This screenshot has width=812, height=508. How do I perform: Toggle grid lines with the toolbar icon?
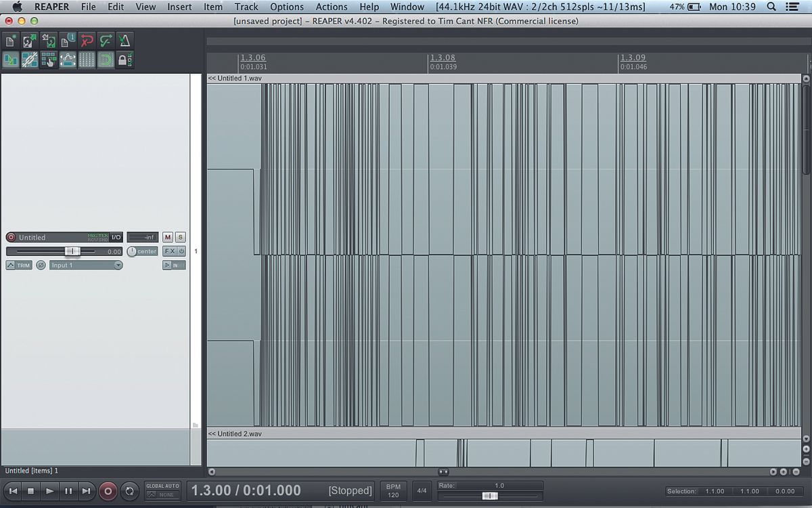[x=87, y=60]
